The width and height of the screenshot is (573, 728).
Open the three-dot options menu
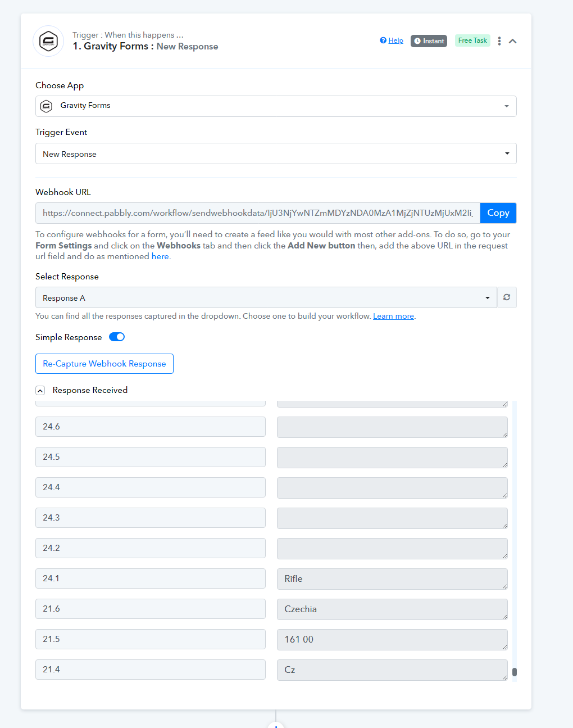coord(499,41)
